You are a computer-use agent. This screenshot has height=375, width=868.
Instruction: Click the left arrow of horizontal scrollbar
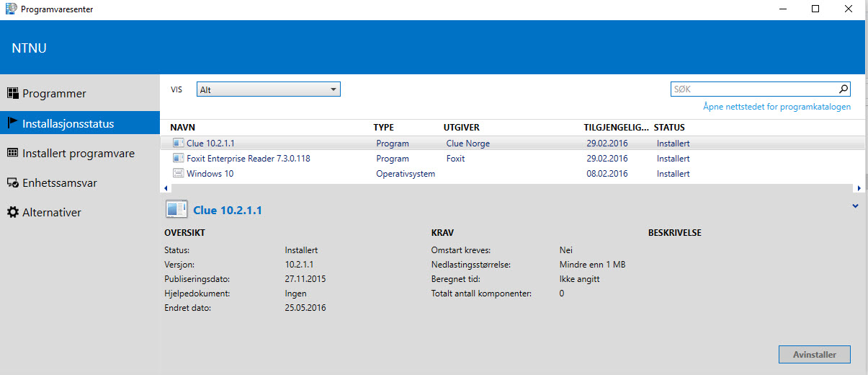pyautogui.click(x=167, y=188)
